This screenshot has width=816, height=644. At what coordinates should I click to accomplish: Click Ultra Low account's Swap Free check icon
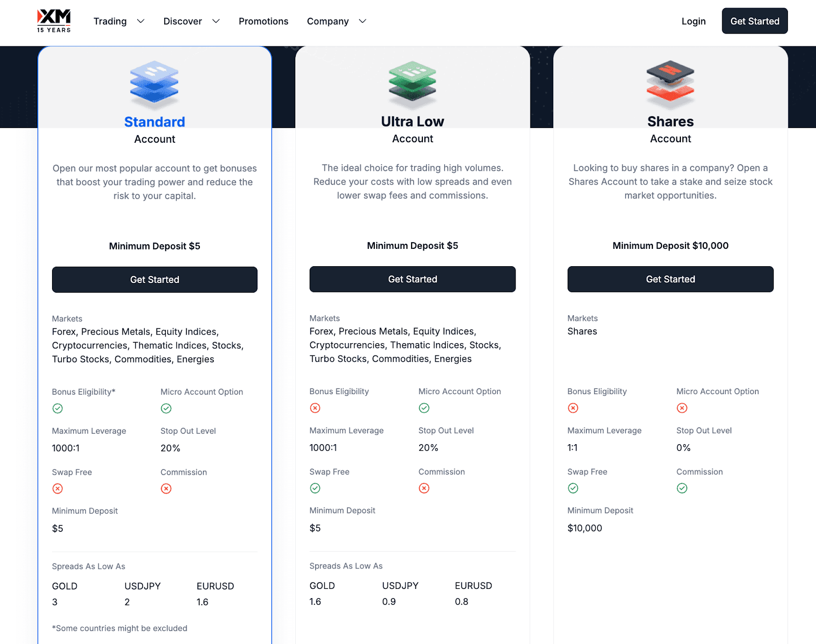pyautogui.click(x=315, y=488)
